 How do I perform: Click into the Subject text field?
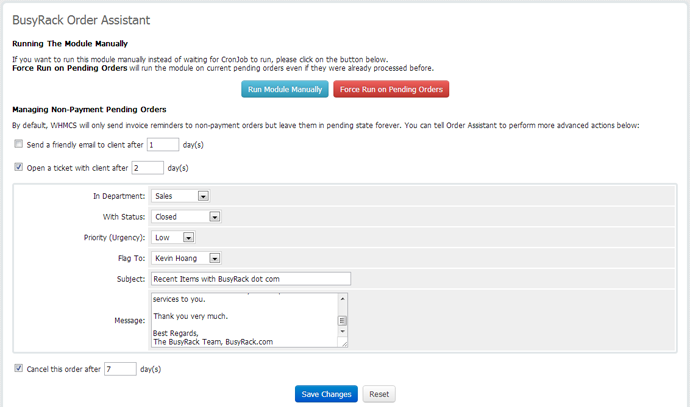[x=250, y=279]
